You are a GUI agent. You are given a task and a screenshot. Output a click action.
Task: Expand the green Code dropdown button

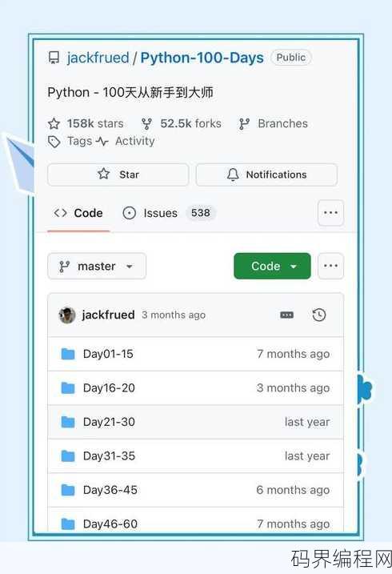tap(273, 266)
